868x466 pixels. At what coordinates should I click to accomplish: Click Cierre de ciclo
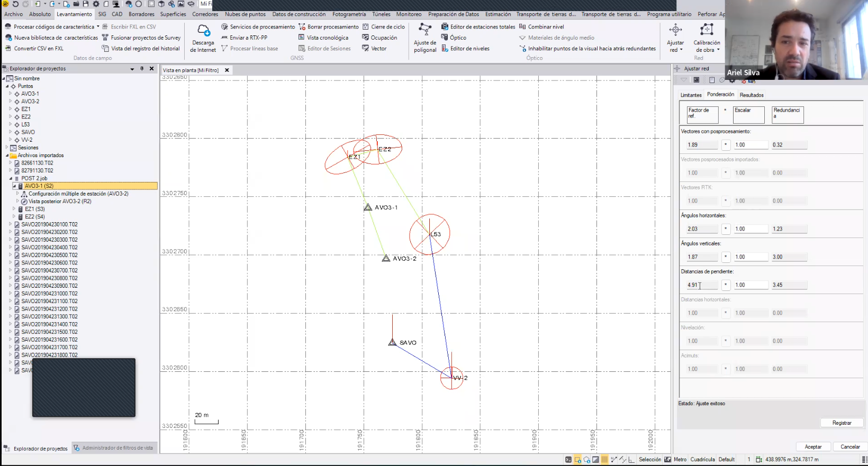click(383, 26)
